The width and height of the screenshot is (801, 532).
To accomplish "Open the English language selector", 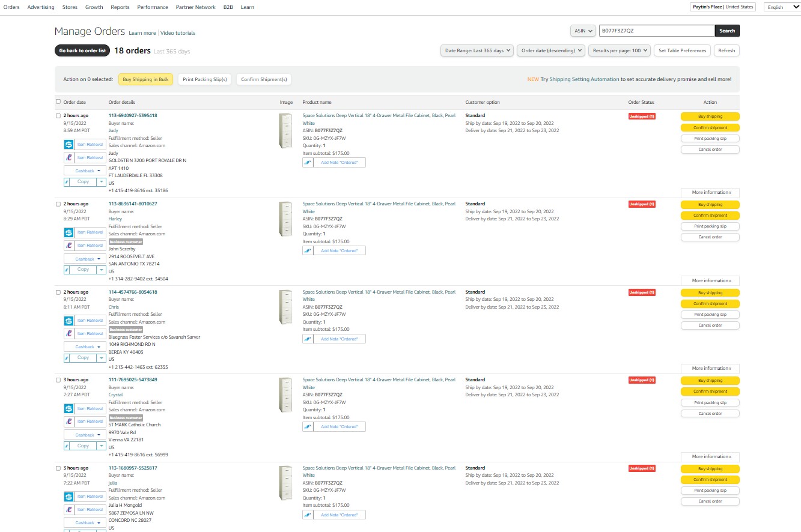I will click(x=782, y=7).
